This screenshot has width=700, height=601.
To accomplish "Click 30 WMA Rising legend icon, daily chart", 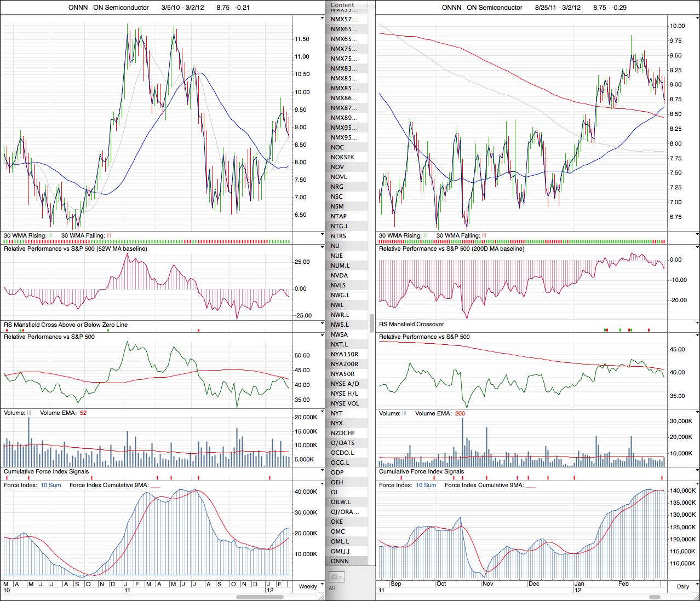I will pyautogui.click(x=426, y=236).
